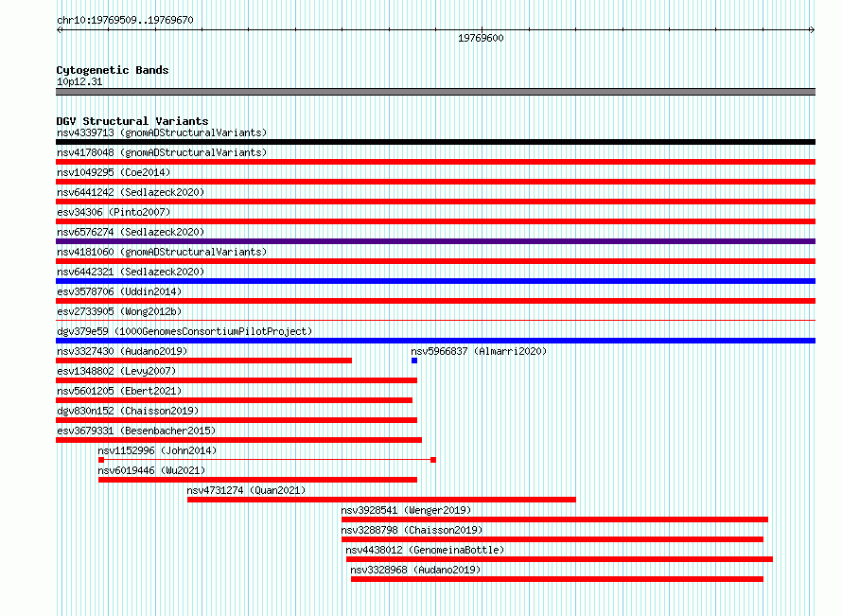Image resolution: width=842 pixels, height=616 pixels.
Task: Open nsv6441242 (Sedlazeck2020) variant label
Action: [x=131, y=192]
